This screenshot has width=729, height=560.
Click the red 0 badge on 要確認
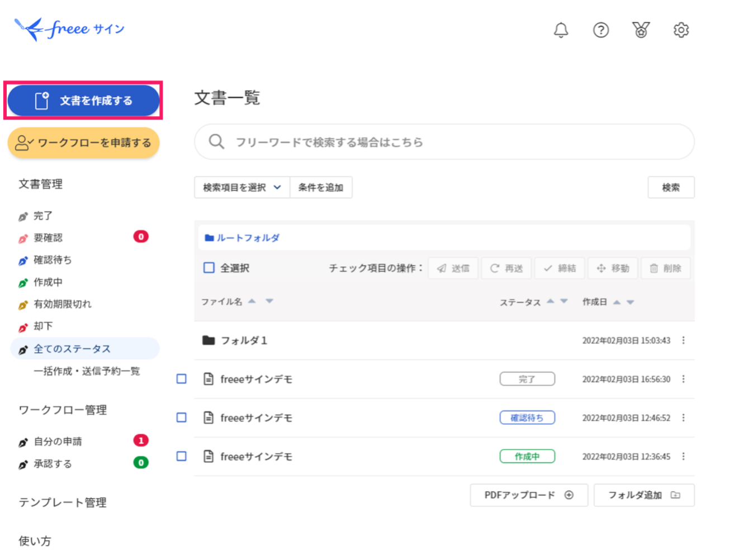tap(141, 236)
